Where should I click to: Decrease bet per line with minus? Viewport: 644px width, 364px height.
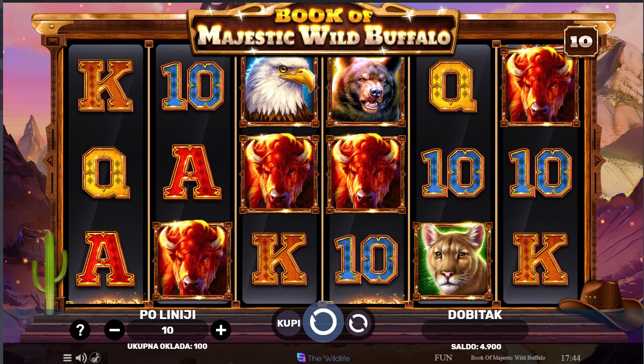pos(114,330)
